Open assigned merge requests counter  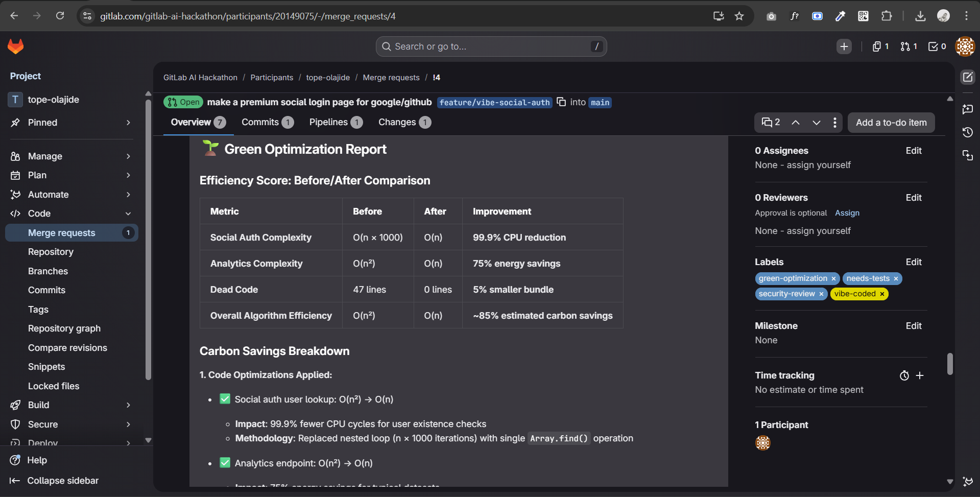pos(909,46)
